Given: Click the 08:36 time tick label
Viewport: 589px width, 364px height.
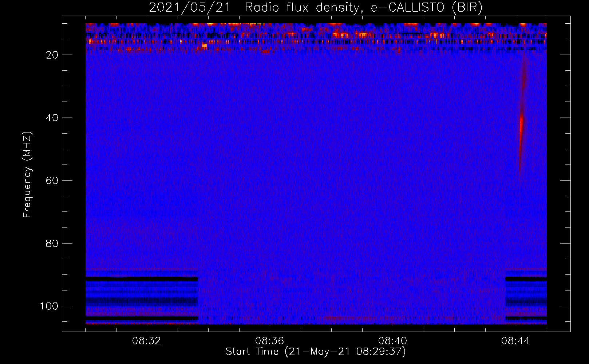Looking at the screenshot, I should [x=270, y=341].
